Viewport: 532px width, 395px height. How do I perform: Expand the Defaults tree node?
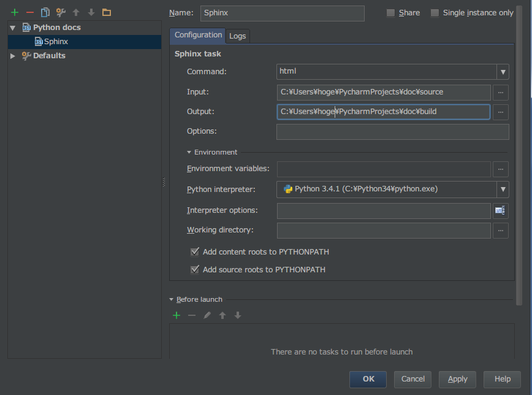[12, 55]
